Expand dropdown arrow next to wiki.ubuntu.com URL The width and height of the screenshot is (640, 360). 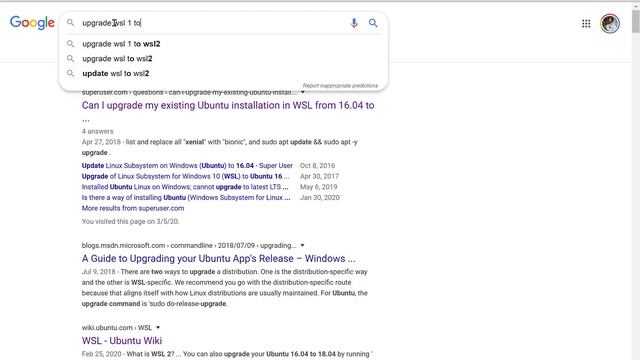point(158,327)
